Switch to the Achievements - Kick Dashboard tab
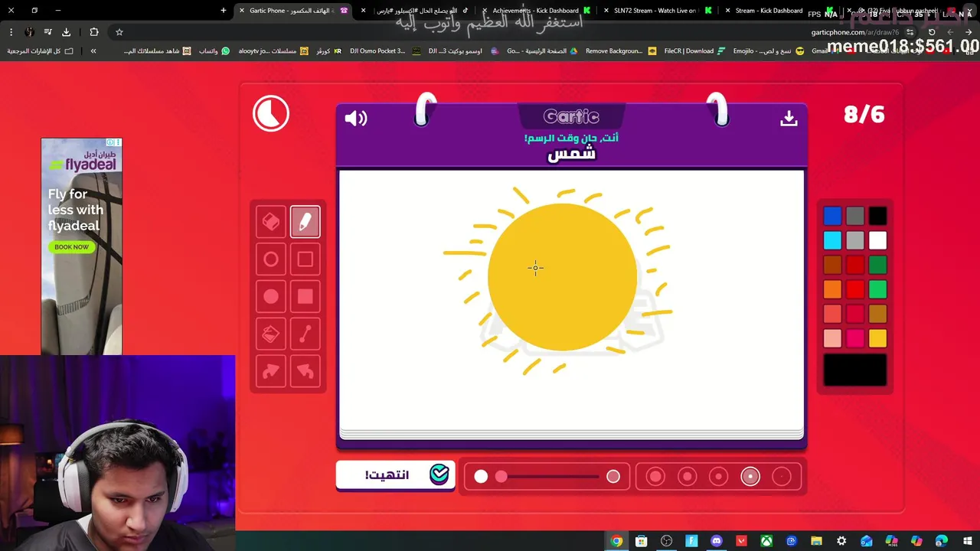This screenshot has height=551, width=980. [x=536, y=11]
